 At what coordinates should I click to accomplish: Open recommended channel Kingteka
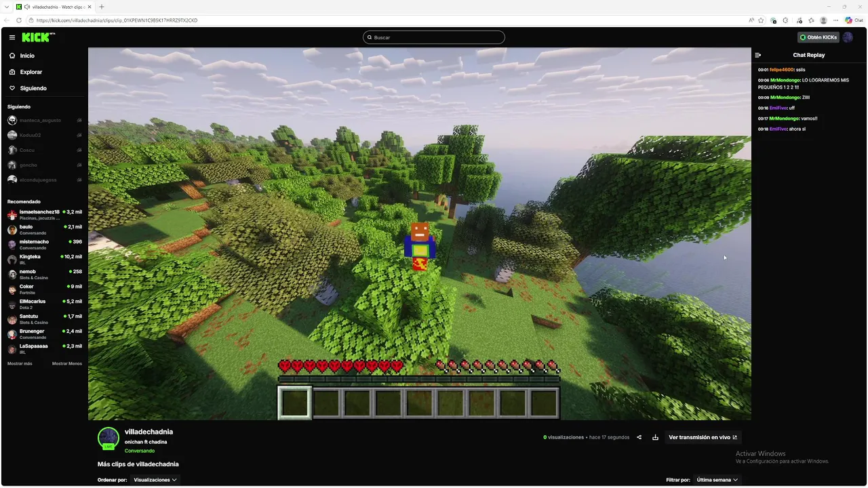pyautogui.click(x=44, y=260)
